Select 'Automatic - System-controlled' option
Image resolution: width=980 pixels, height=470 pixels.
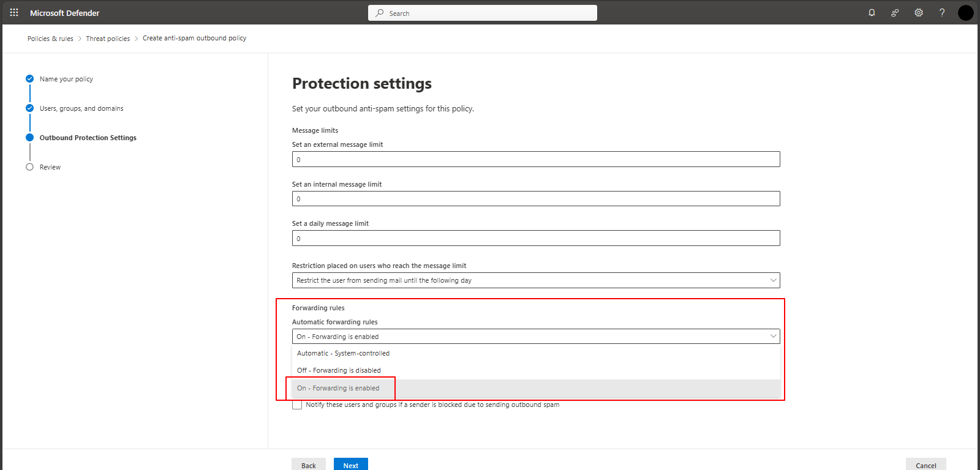point(343,353)
